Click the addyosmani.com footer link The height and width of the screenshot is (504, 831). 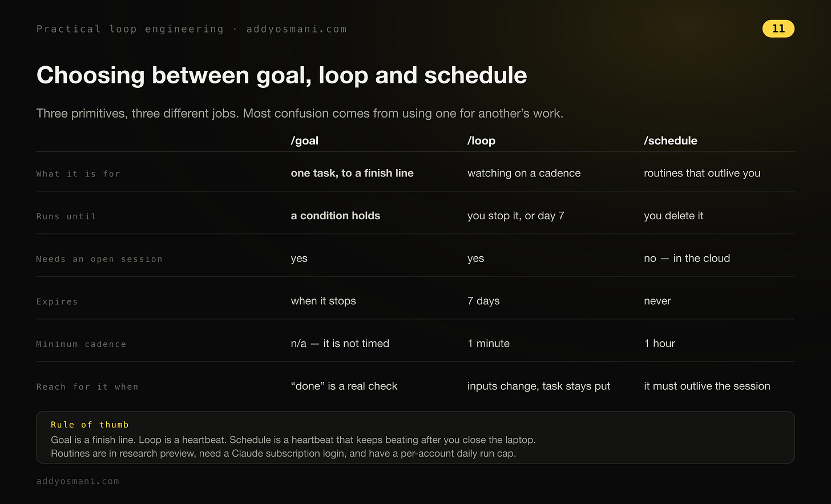click(x=78, y=481)
